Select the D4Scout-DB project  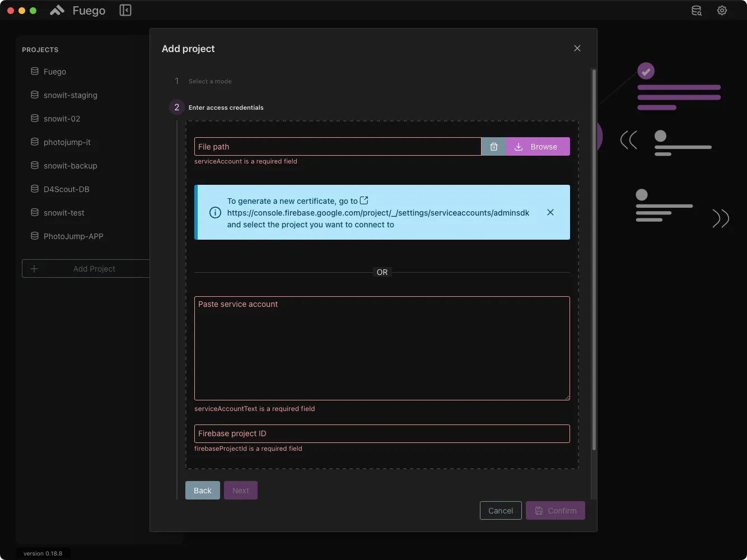pyautogui.click(x=66, y=189)
